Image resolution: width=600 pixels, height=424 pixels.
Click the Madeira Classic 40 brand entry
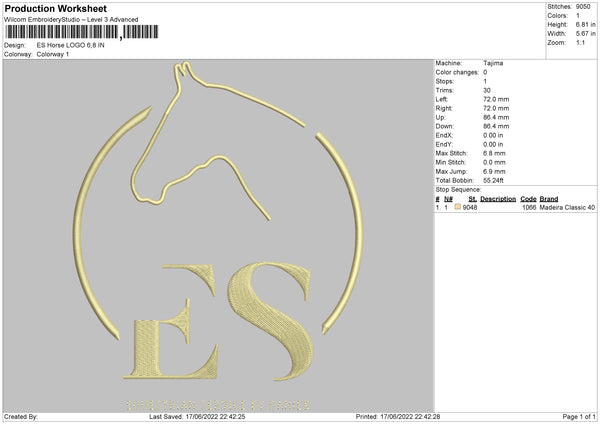tap(567, 207)
